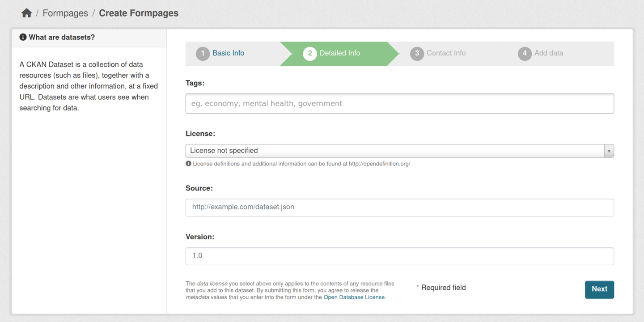Screen dimensions: 644x322
Task: Click the Version input showing '1.0'
Action: click(399, 256)
